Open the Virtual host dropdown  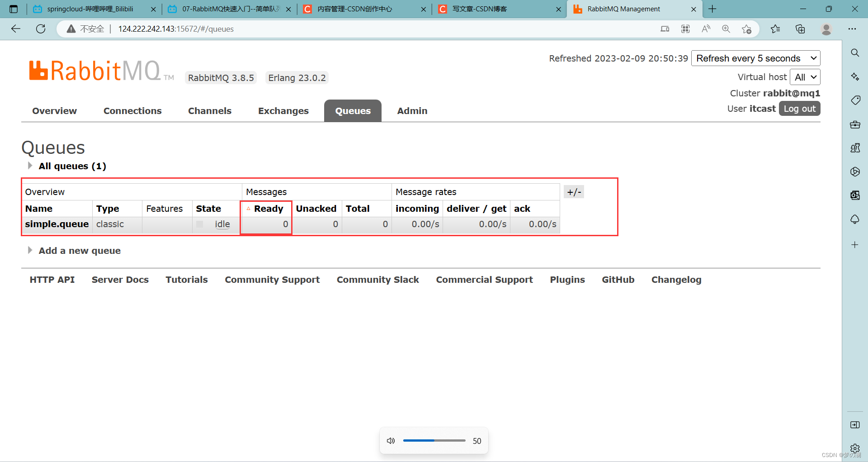805,77
